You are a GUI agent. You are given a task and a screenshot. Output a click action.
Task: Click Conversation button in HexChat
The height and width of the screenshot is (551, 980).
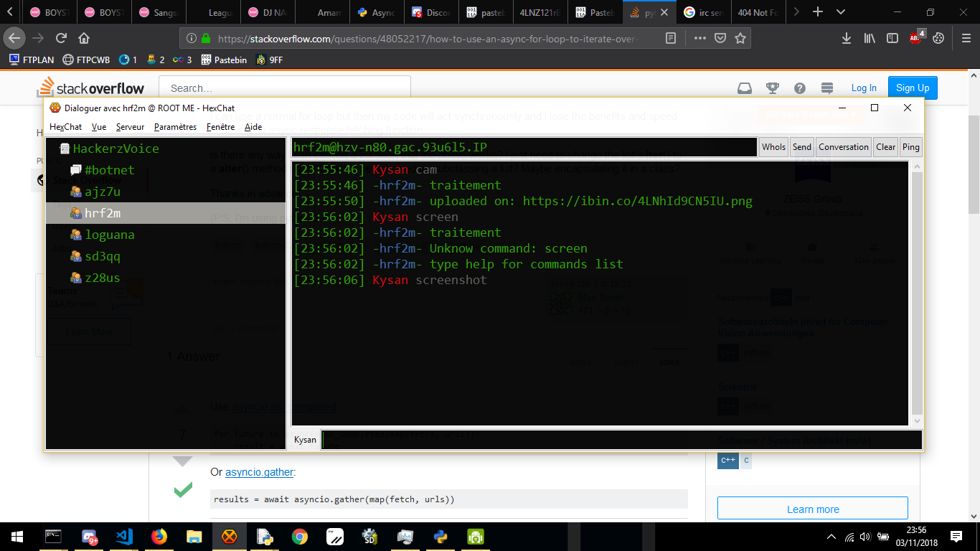coord(844,147)
